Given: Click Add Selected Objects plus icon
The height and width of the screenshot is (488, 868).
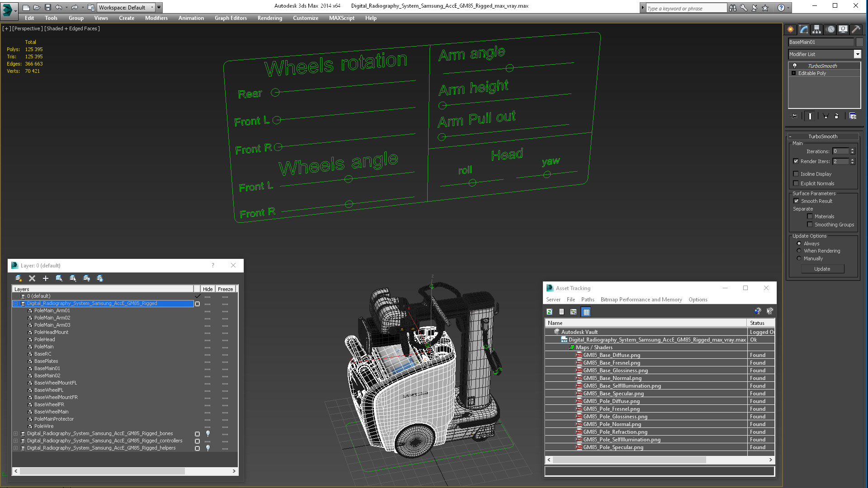Looking at the screenshot, I should (x=46, y=278).
